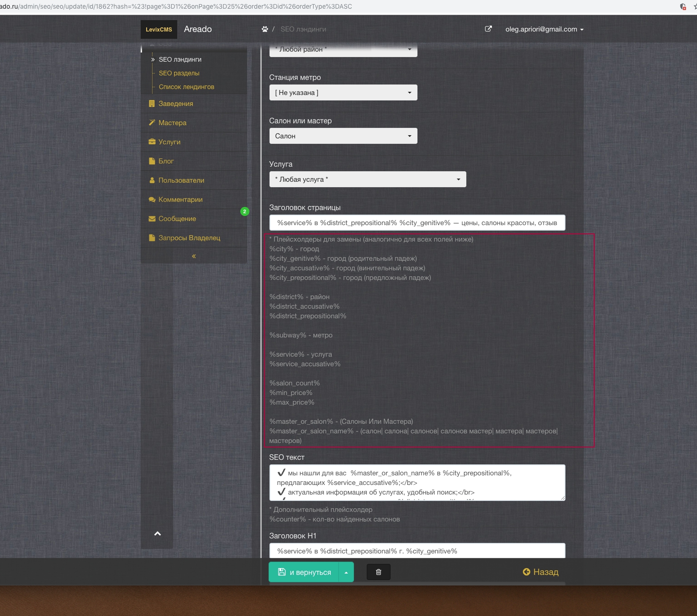The width and height of the screenshot is (697, 616).
Task: Open the Станция метро dropdown
Action: click(343, 93)
